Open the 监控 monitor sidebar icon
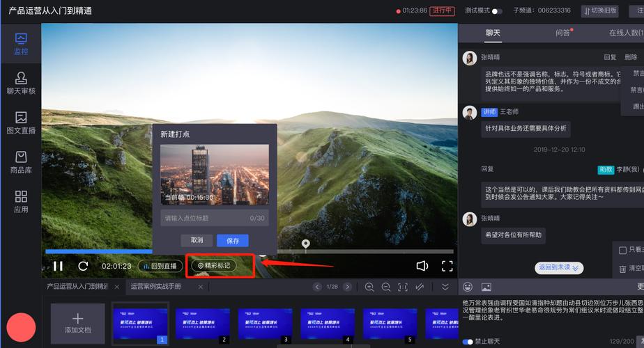The width and height of the screenshot is (644, 348). [x=21, y=44]
